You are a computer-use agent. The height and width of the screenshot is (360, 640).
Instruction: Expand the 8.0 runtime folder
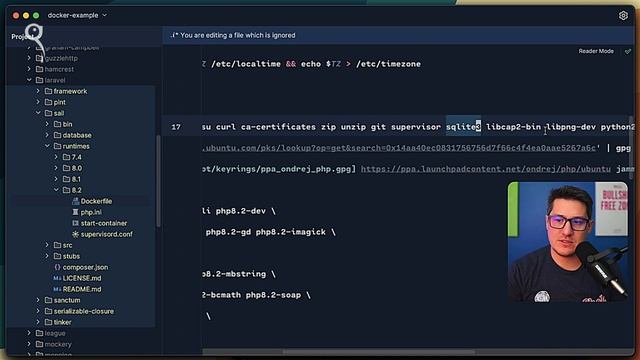[x=56, y=168]
